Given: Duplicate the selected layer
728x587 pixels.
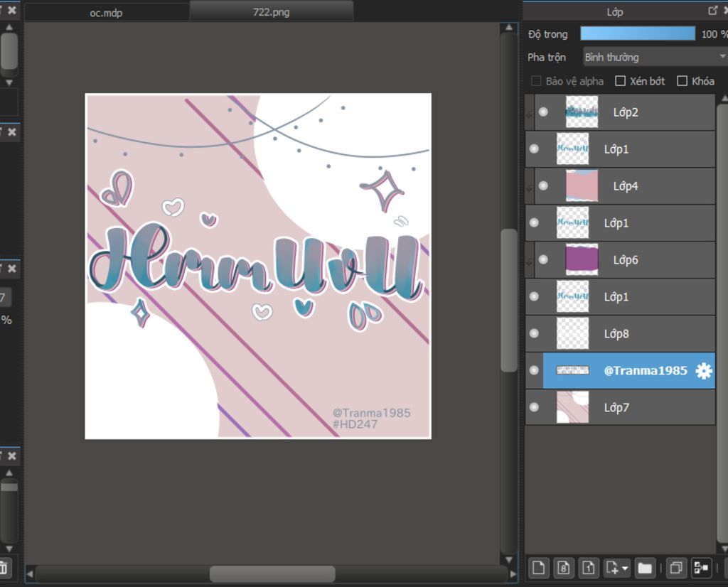Looking at the screenshot, I should pyautogui.click(x=676, y=568).
